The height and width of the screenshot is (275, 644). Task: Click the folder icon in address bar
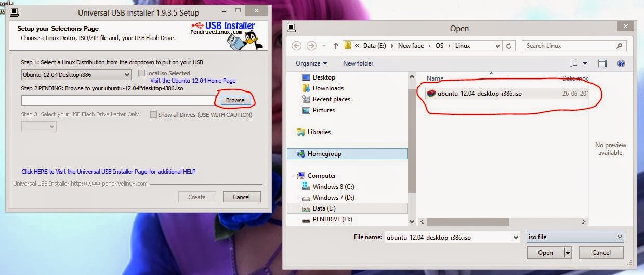tap(348, 46)
